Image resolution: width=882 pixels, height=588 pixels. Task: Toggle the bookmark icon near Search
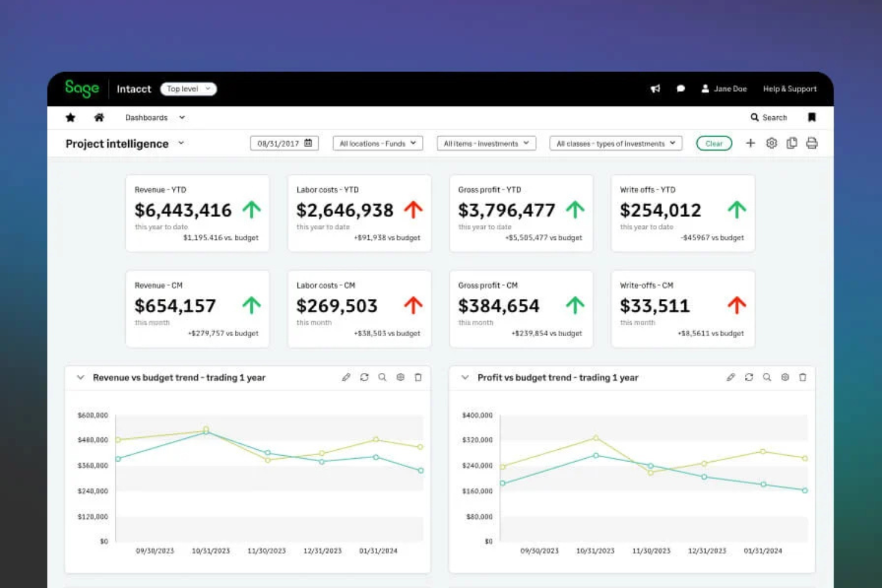point(812,117)
